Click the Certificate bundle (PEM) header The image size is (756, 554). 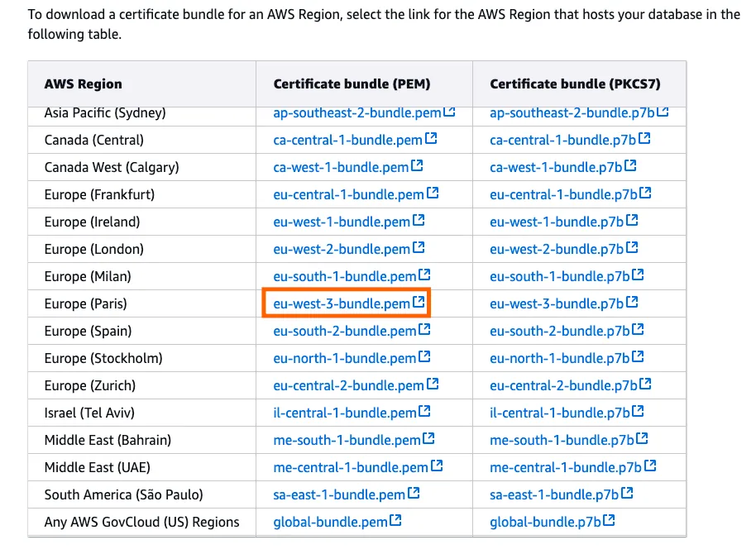point(365,84)
